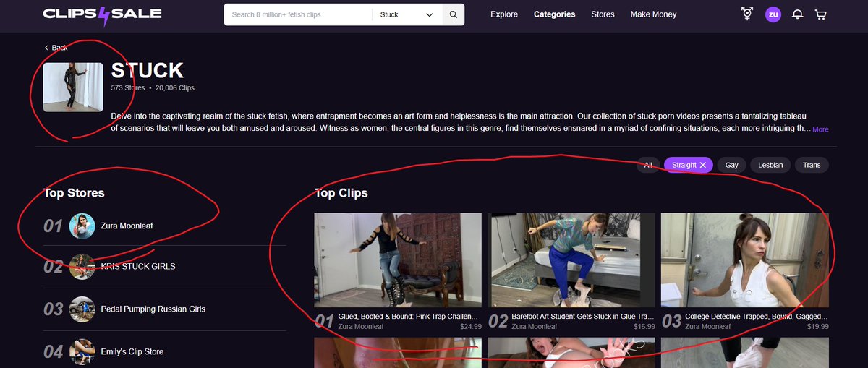Open Pedal Pumping Russian Girls store link
The width and height of the screenshot is (868, 368).
point(153,309)
